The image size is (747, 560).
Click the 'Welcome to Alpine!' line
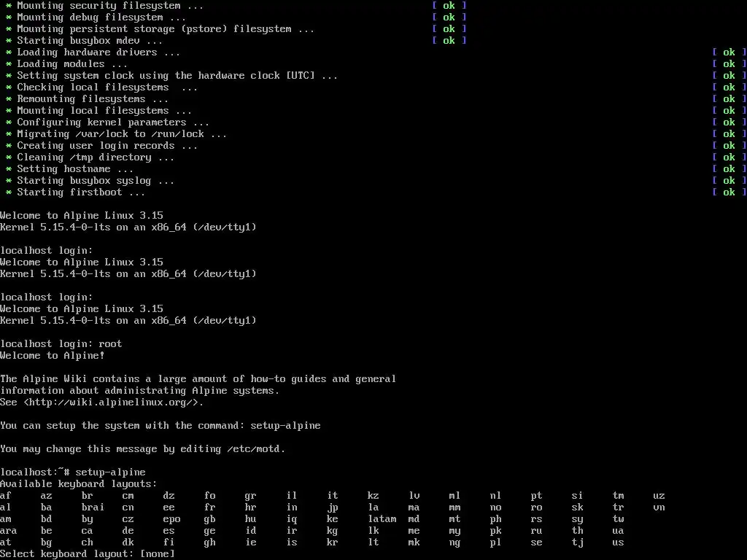pos(53,356)
